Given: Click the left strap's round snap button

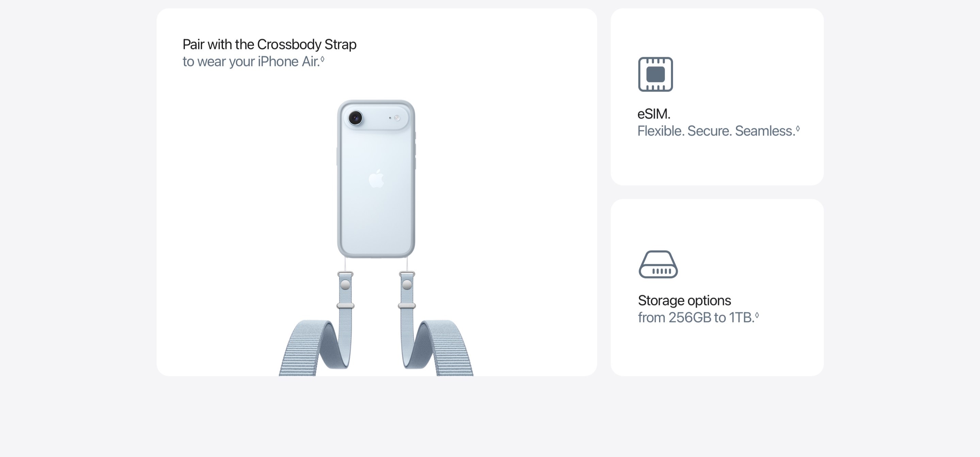Looking at the screenshot, I should coord(345,284).
